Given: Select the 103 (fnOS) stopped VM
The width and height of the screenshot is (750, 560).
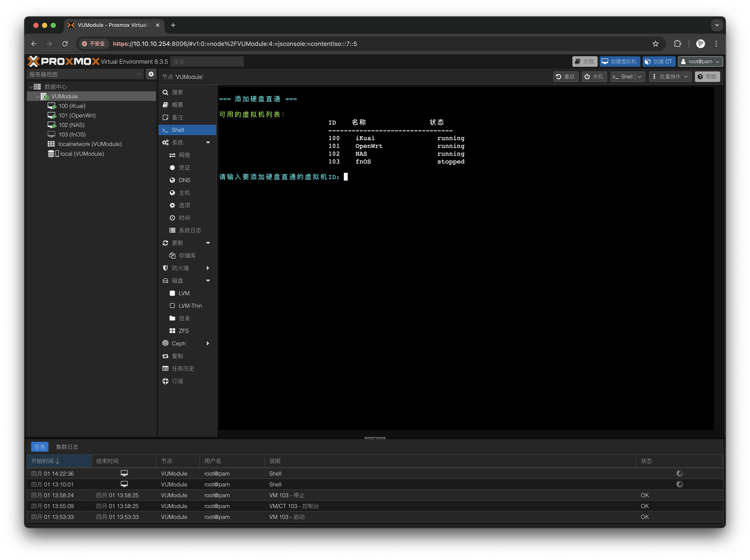Looking at the screenshot, I should pyautogui.click(x=72, y=134).
